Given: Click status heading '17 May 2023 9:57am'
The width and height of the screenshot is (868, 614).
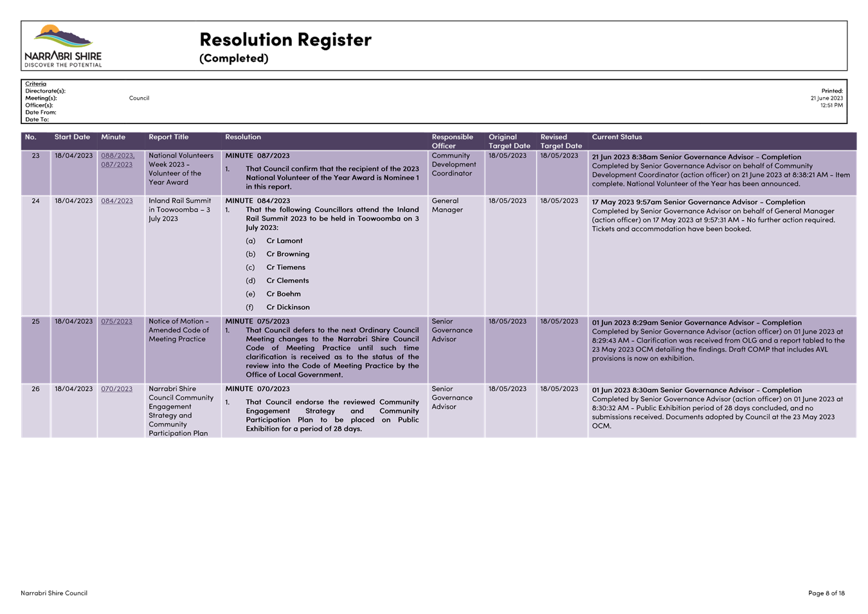Looking at the screenshot, I should click(698, 202).
